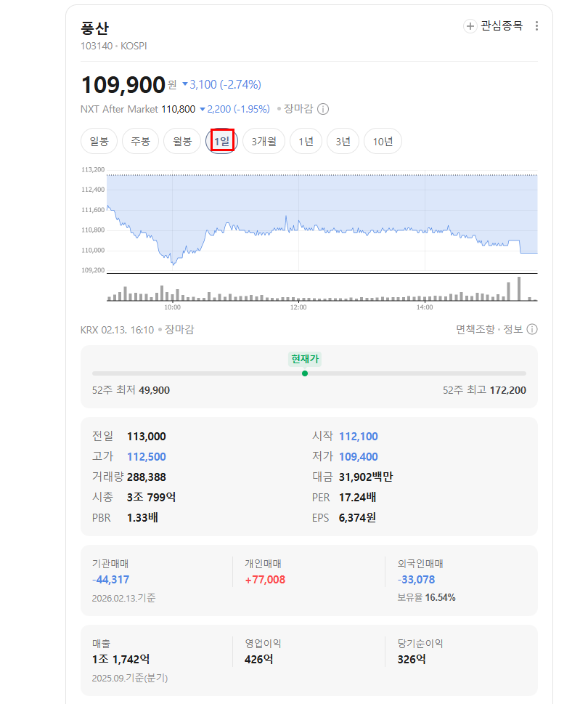The height and width of the screenshot is (704, 588).
Task: Click the price change -3,100 (-2.74%)
Action: point(221,84)
